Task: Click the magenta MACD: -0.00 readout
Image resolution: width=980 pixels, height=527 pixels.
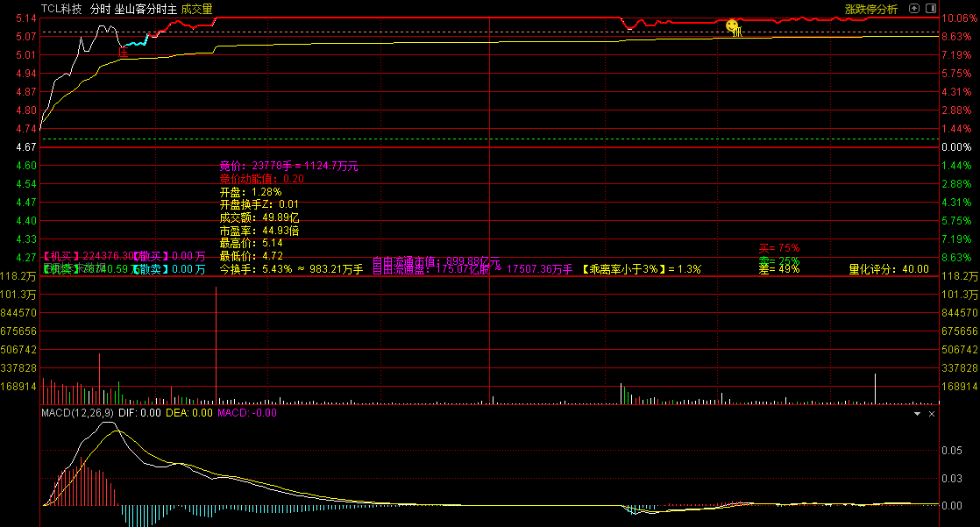Action: click(x=247, y=413)
